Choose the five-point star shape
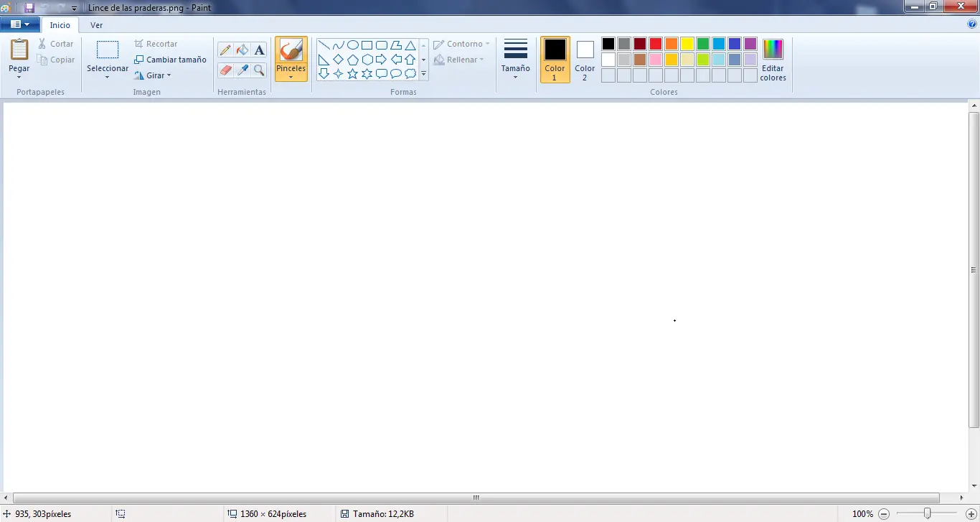This screenshot has width=980, height=522. click(352, 74)
